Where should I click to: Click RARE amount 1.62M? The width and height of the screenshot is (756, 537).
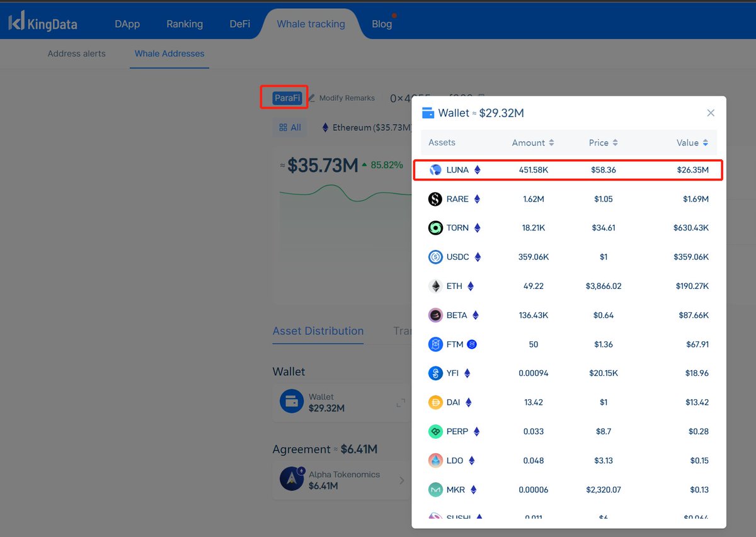pos(534,199)
